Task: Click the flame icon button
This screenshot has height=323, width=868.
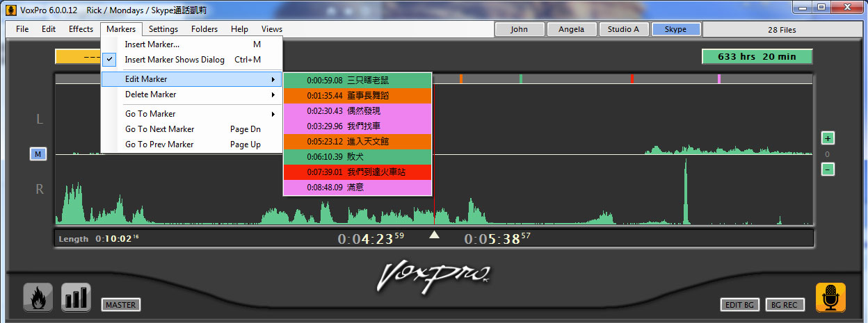Action: pos(38,297)
